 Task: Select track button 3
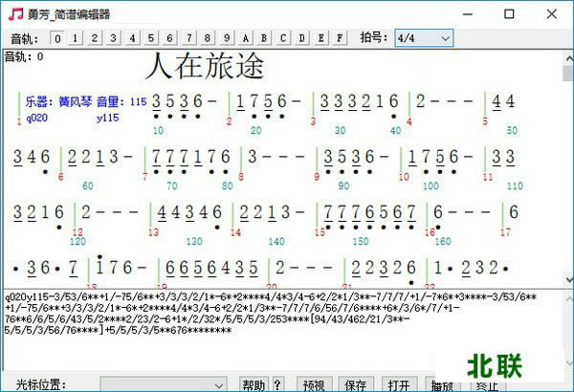coord(113,38)
